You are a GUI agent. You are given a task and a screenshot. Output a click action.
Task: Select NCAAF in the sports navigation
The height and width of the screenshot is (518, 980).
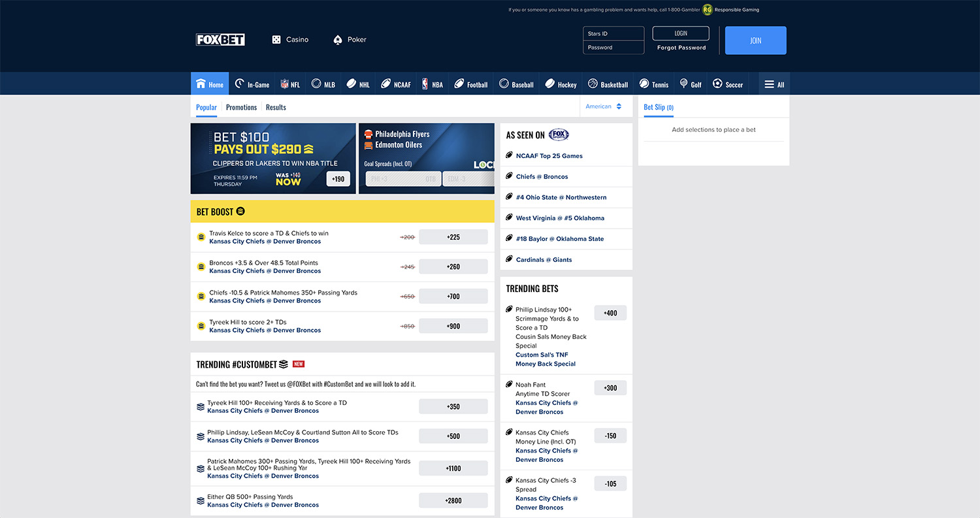pyautogui.click(x=396, y=84)
